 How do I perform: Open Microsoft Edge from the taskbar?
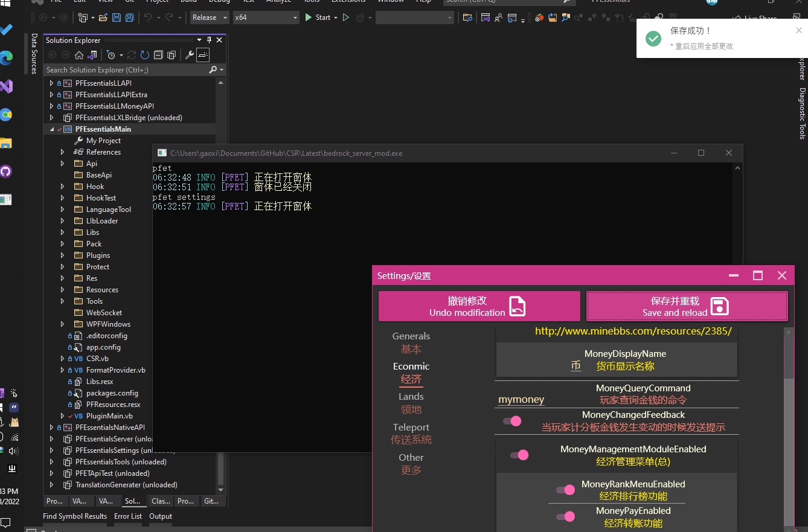6,58
